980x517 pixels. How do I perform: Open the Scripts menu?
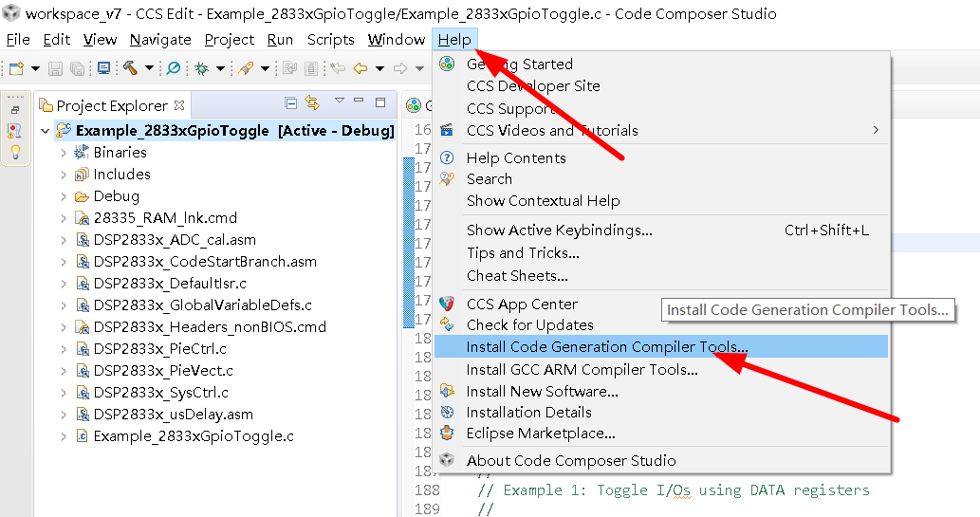[x=331, y=40]
